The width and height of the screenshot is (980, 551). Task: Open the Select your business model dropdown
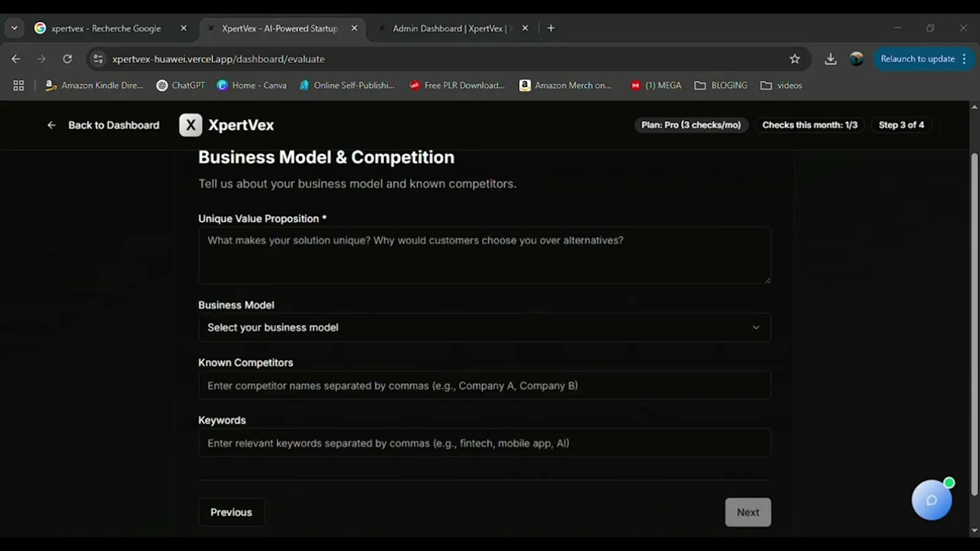click(x=484, y=328)
